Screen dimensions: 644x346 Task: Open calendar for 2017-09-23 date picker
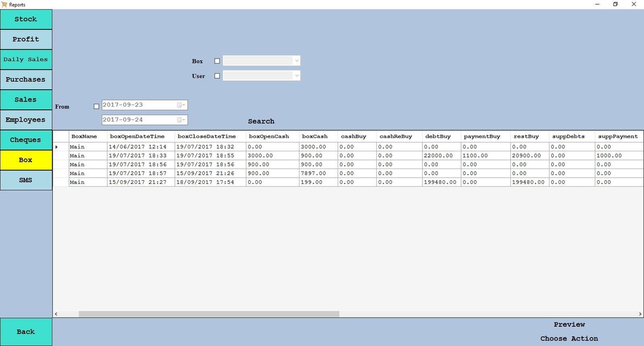(181, 105)
